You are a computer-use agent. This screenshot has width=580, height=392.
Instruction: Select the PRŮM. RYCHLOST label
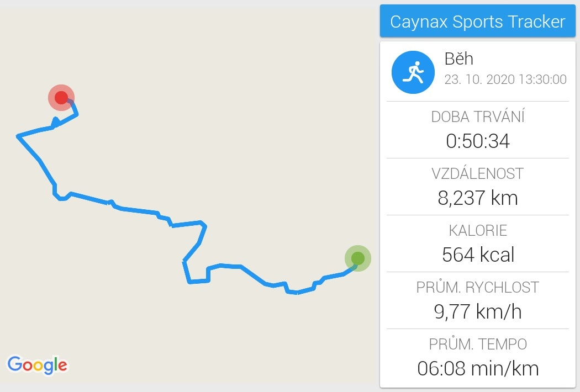[x=478, y=287]
